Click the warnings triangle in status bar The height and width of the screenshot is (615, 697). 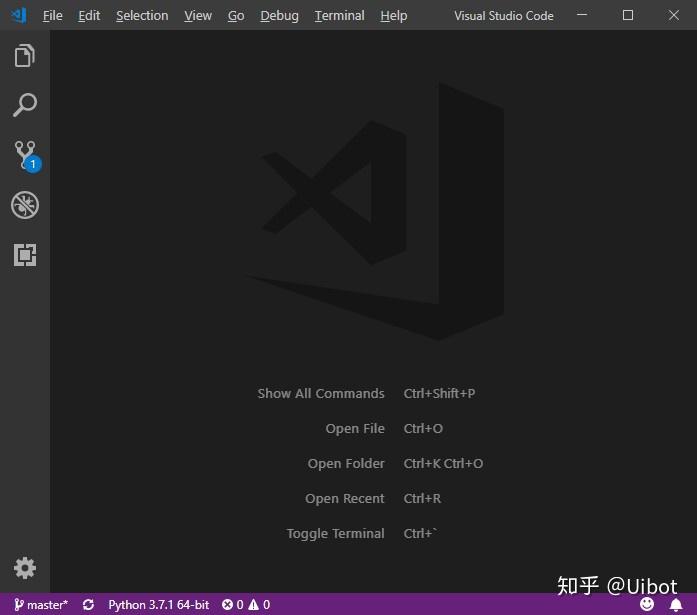point(253,605)
